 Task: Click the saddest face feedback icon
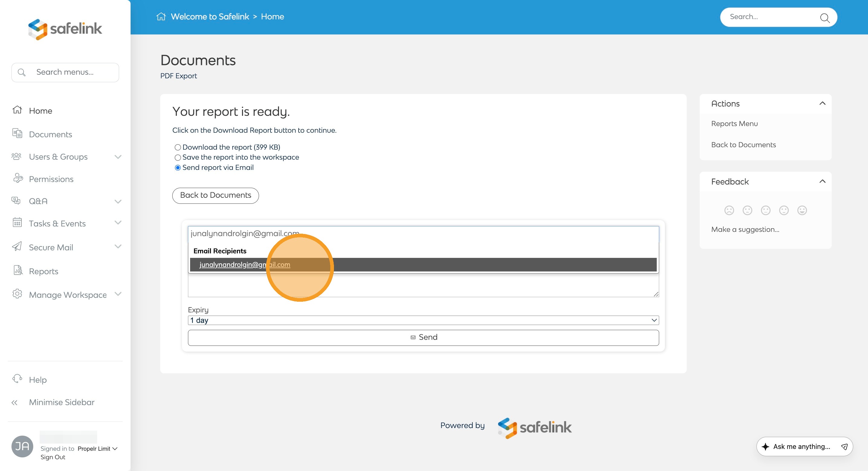729,210
